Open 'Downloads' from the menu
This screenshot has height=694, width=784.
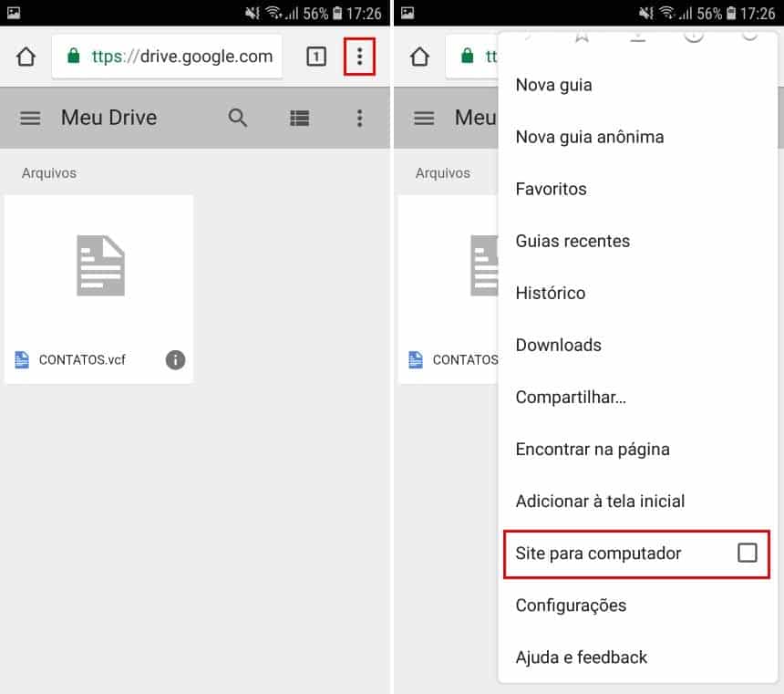(x=637, y=346)
